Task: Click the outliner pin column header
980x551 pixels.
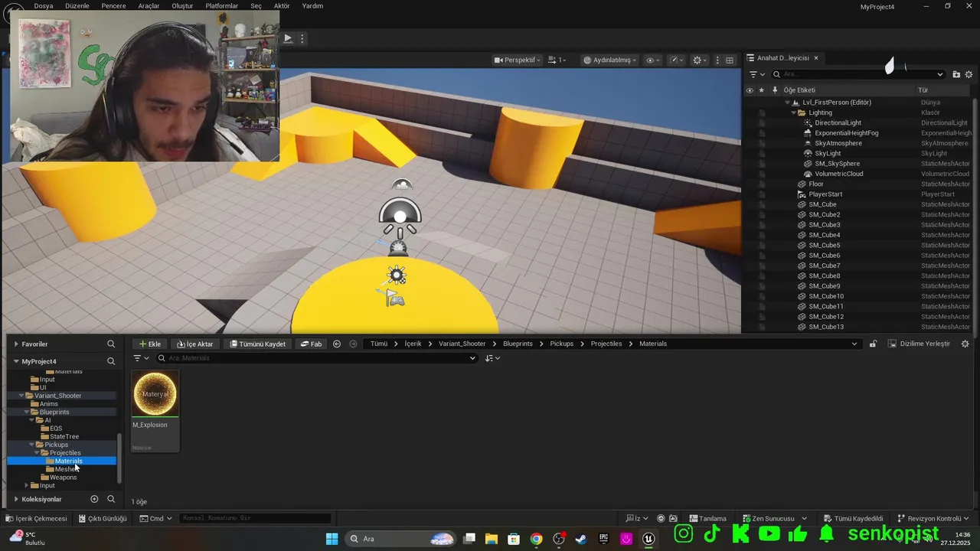Action: click(774, 90)
